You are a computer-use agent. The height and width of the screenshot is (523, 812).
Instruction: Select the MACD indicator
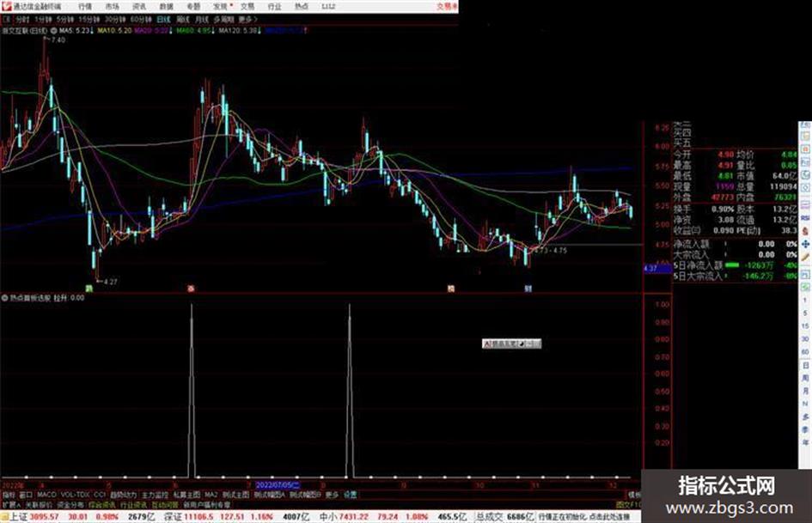pyautogui.click(x=46, y=495)
